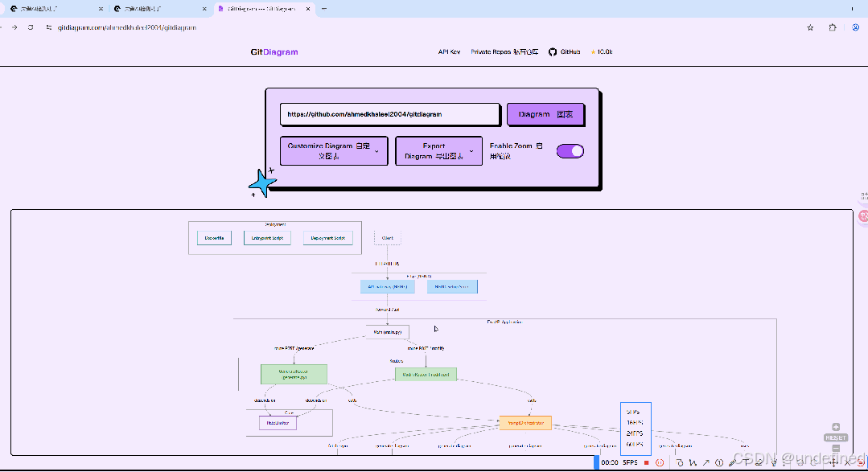The image size is (868, 472).
Task: Click the green Modify Router node
Action: 426,375
